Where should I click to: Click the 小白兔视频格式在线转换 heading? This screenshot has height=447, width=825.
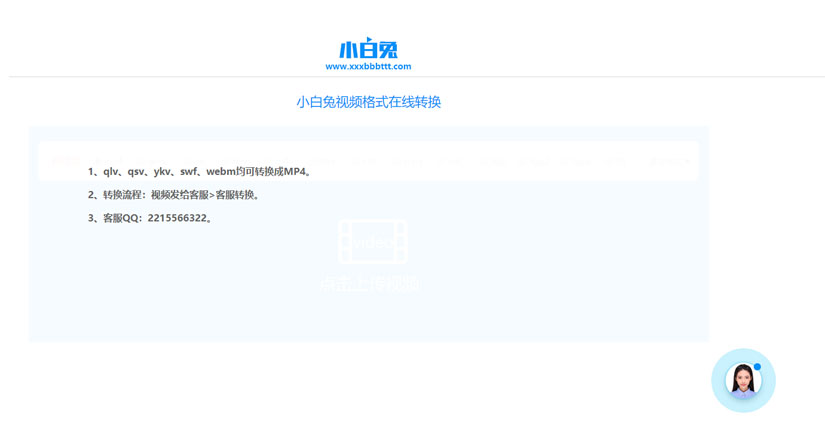click(x=368, y=102)
